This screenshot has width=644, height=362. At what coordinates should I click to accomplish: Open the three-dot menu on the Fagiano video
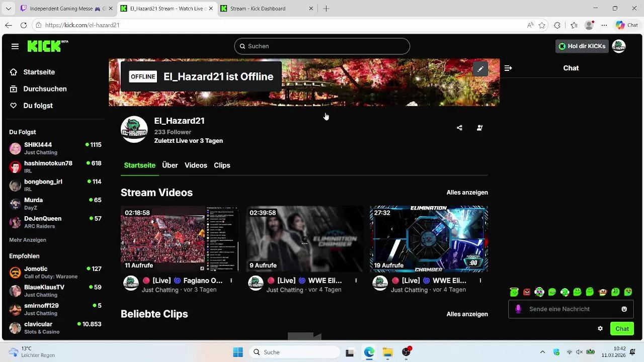[x=231, y=280]
